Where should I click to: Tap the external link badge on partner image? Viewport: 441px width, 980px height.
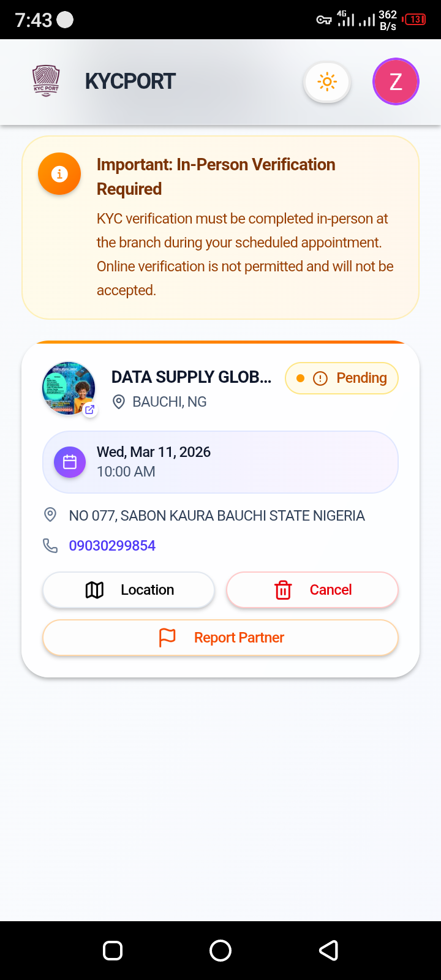(90, 410)
